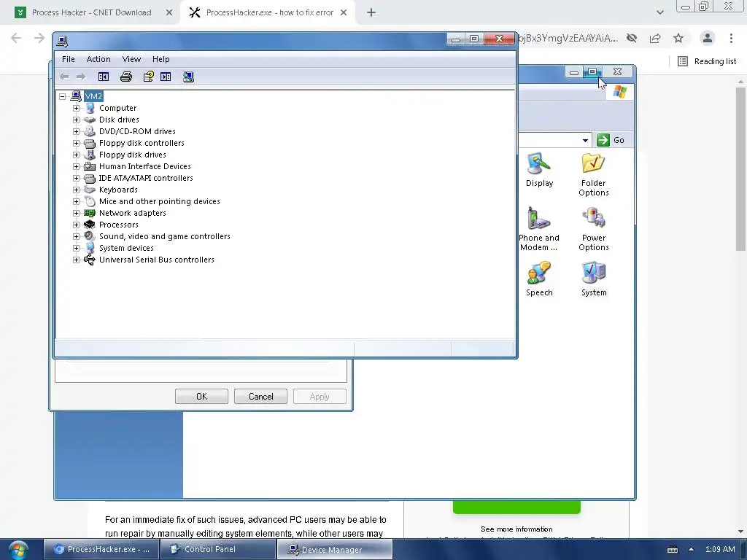Screen dimensions: 747x560
Task: Click the Processors category icon
Action: (90, 225)
